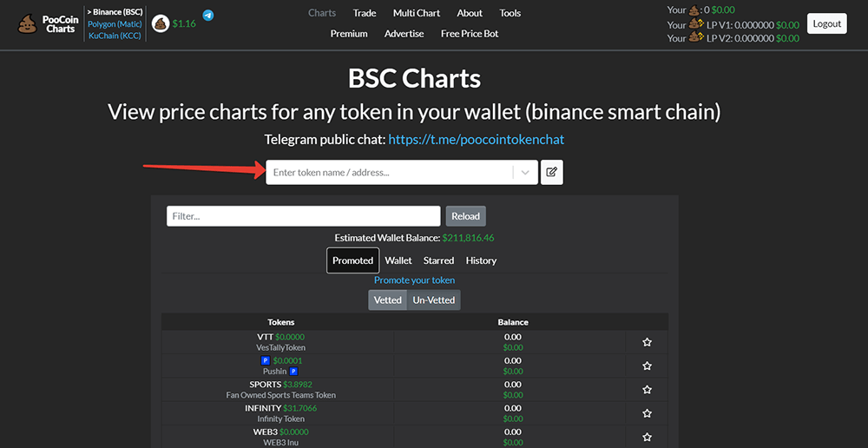Click the poop coin price icon
Image resolution: width=868 pixels, height=448 pixels.
point(161,23)
